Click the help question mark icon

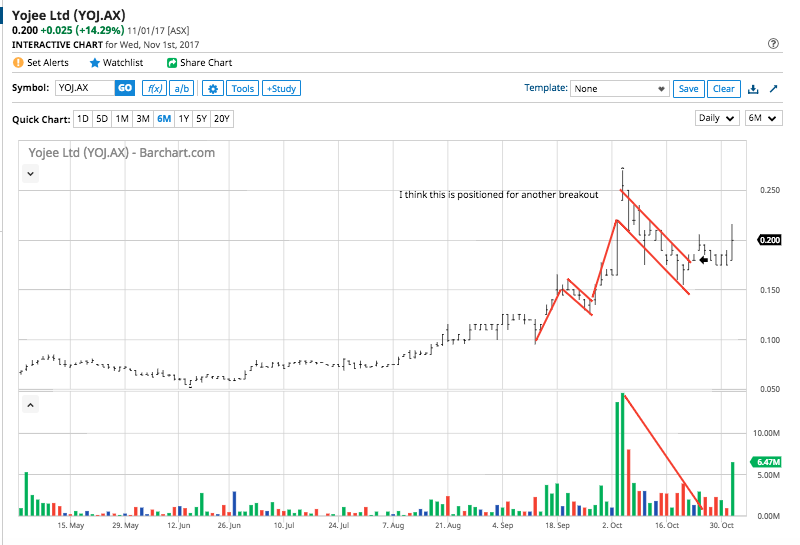(773, 43)
